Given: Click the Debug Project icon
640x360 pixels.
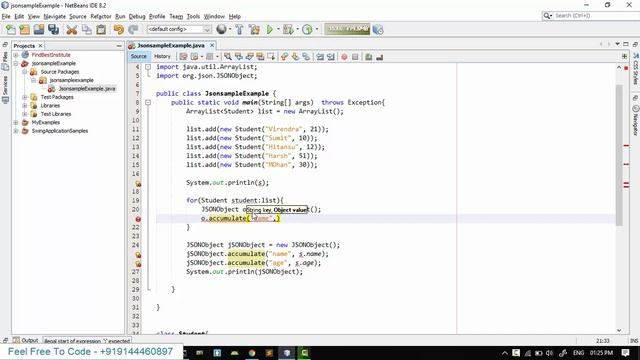Looking at the screenshot, I should [x=288, y=29].
